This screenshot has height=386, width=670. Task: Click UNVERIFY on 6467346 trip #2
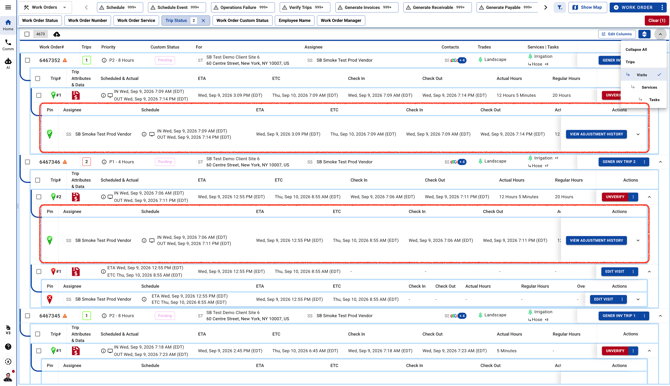(x=615, y=197)
